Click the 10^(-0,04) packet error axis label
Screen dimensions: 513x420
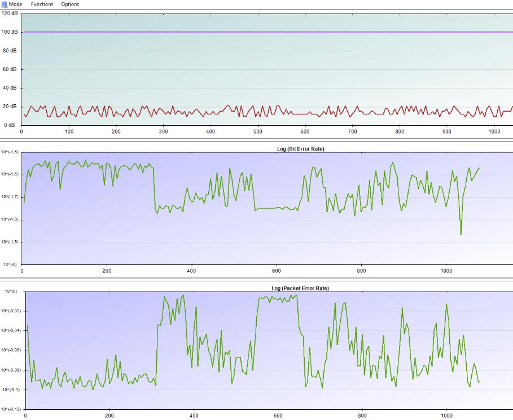tap(11, 330)
